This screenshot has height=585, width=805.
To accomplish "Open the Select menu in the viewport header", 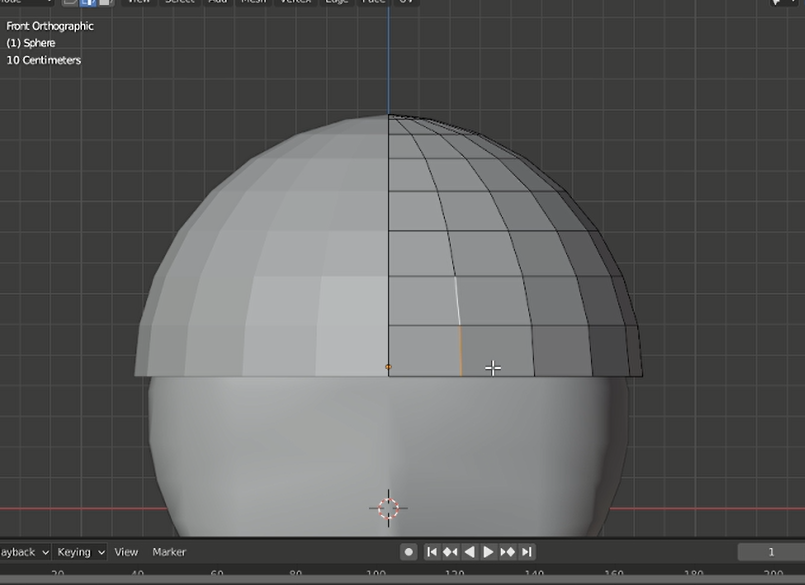I will coord(179,2).
